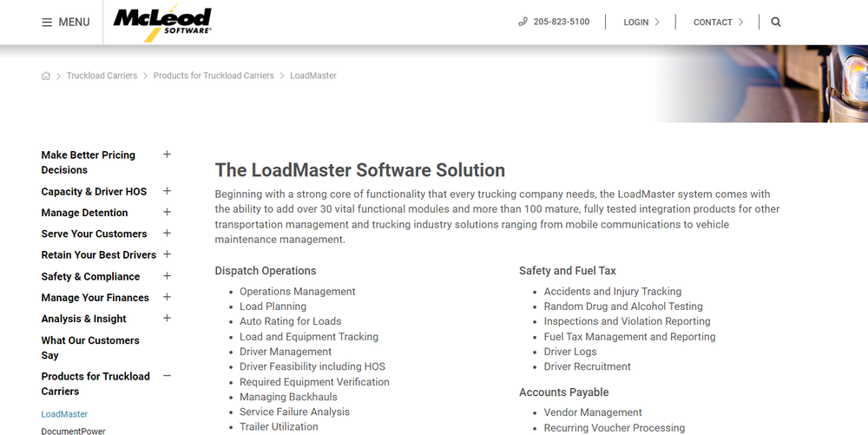Expand Capacity & Driver HOS plus

(x=167, y=191)
